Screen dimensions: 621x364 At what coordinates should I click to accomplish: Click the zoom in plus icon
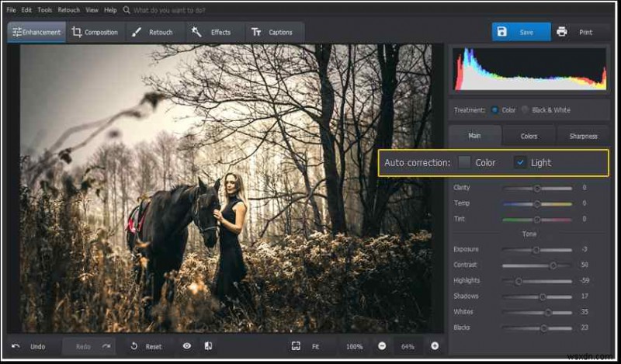coord(435,346)
